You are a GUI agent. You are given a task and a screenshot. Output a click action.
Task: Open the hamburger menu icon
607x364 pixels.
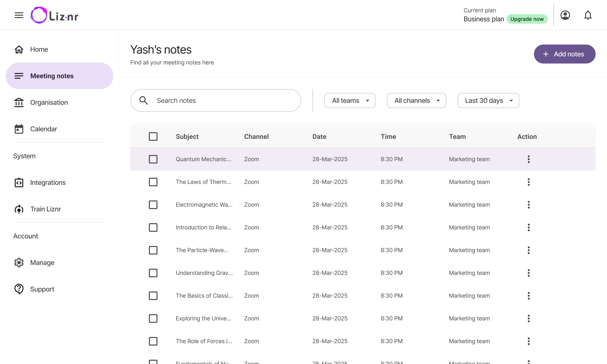pos(19,15)
